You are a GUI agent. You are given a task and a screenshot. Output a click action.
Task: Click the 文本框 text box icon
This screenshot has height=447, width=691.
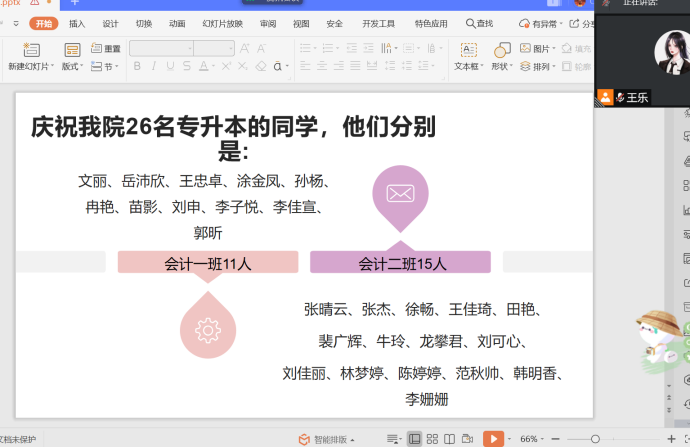[468, 50]
